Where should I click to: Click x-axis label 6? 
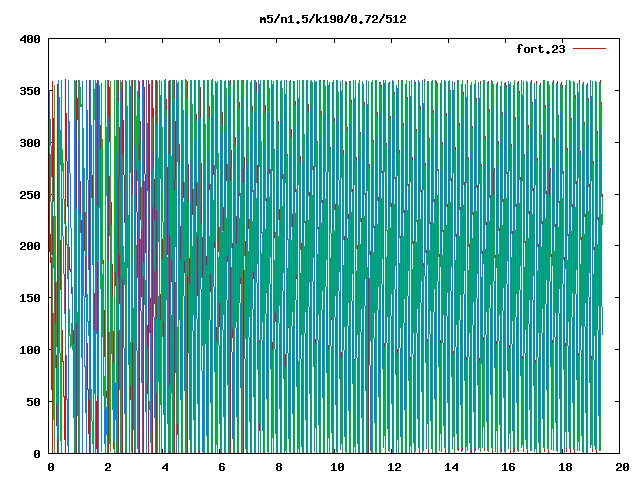coord(222,467)
